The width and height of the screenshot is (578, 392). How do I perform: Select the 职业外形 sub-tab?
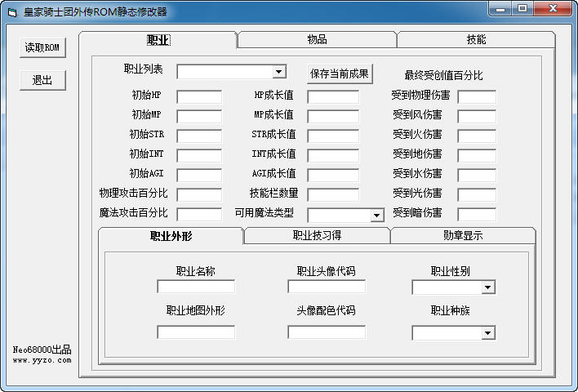click(171, 236)
